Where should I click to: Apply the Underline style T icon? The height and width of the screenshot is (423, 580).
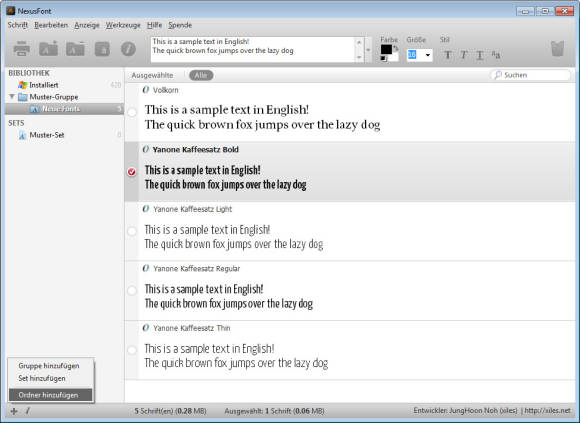[480, 55]
